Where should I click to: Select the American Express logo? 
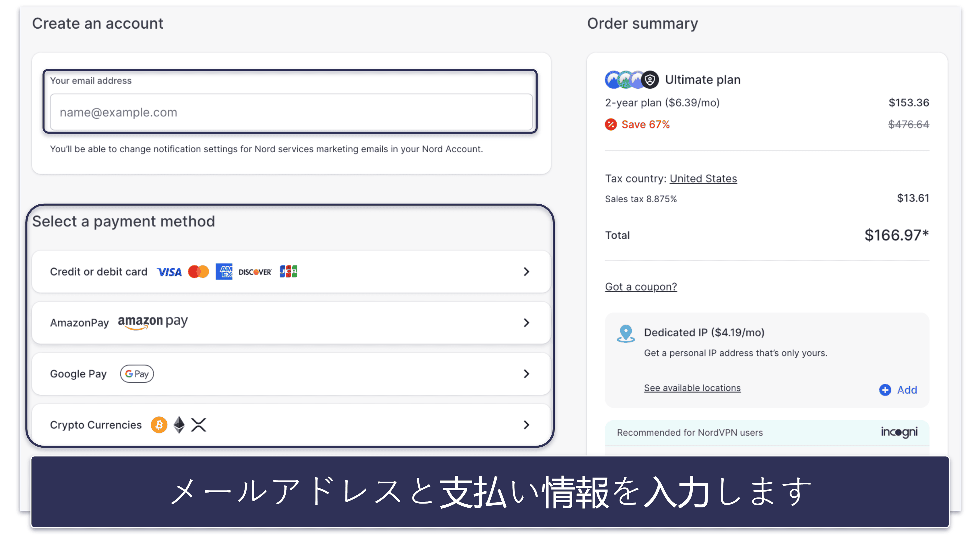point(224,272)
